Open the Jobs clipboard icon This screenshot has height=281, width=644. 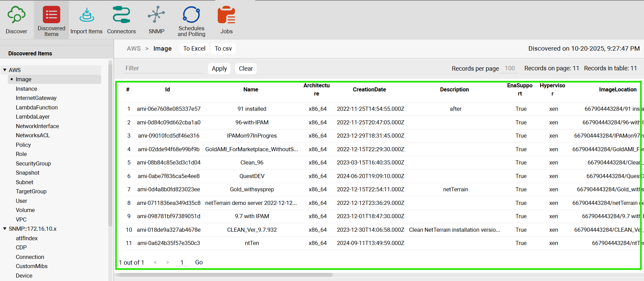tap(226, 15)
